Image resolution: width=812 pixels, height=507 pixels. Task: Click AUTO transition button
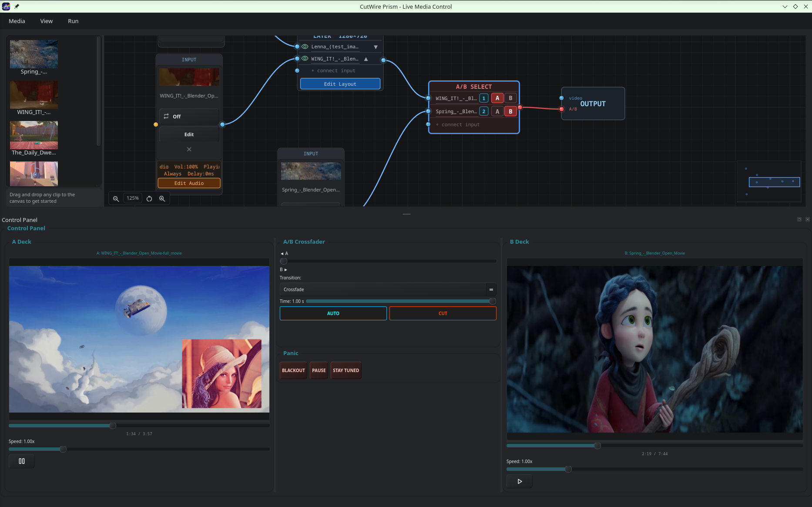(x=333, y=313)
